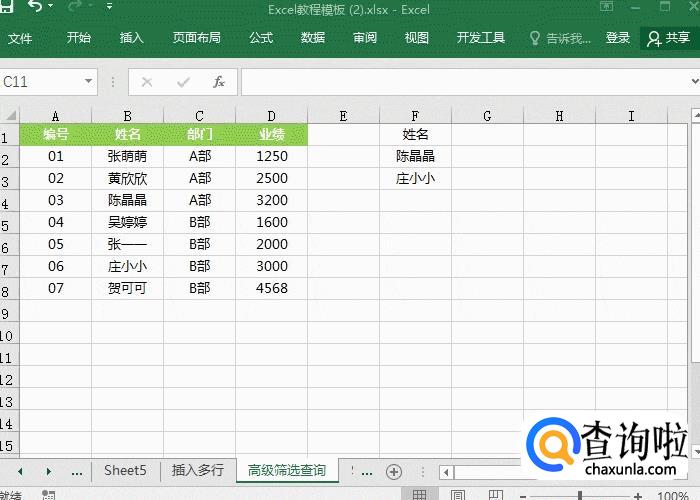
Task: Open Customize Quick Access Toolbar dropdown
Action: coord(109,6)
